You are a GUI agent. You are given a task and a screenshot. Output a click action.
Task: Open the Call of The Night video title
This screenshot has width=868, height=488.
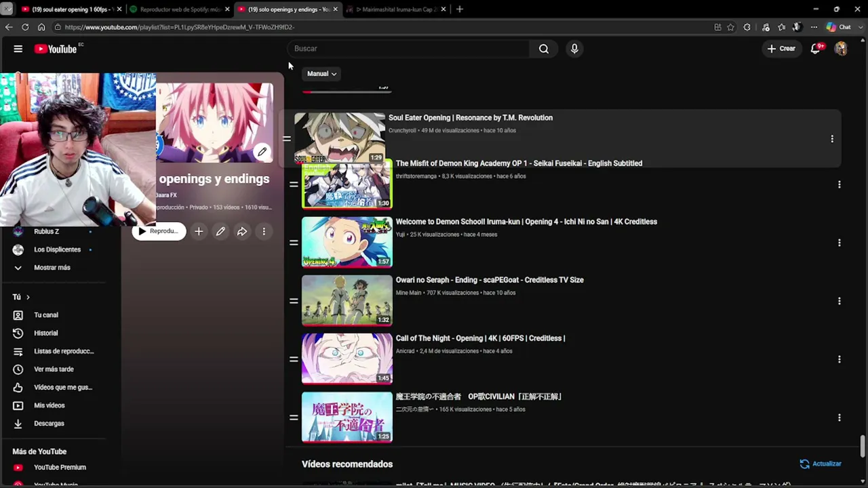coord(480,338)
